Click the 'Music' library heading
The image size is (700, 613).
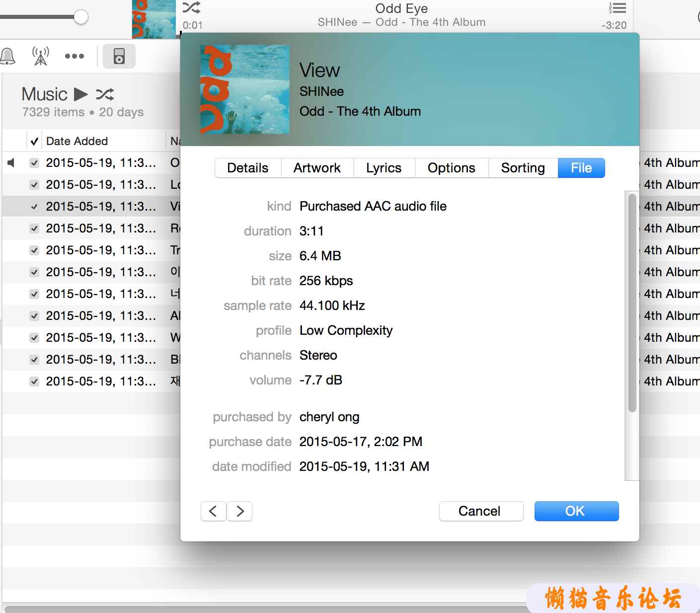[x=45, y=94]
